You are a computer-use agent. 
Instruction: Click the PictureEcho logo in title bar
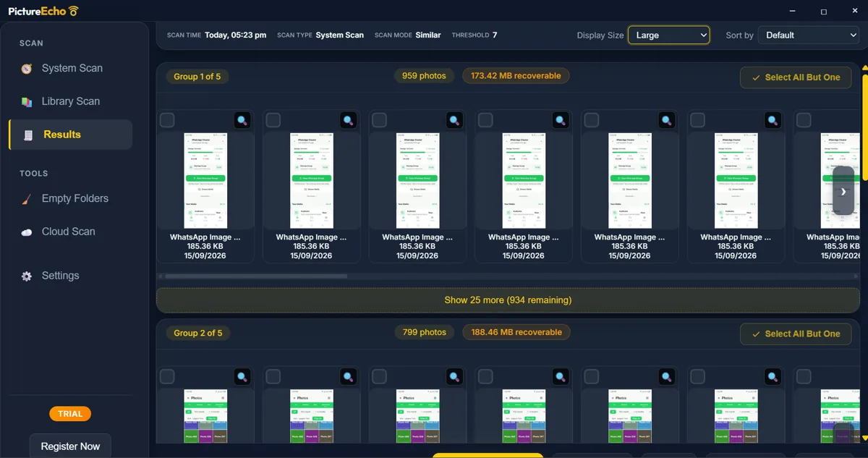click(43, 11)
